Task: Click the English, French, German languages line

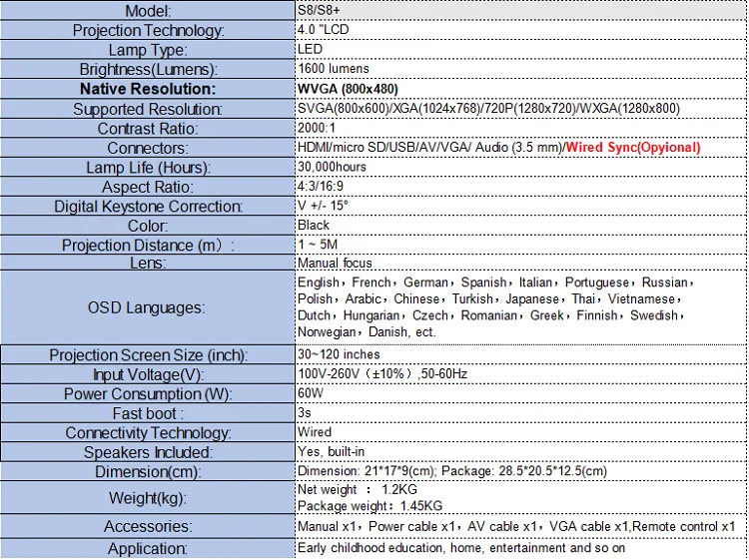Action: tap(495, 282)
